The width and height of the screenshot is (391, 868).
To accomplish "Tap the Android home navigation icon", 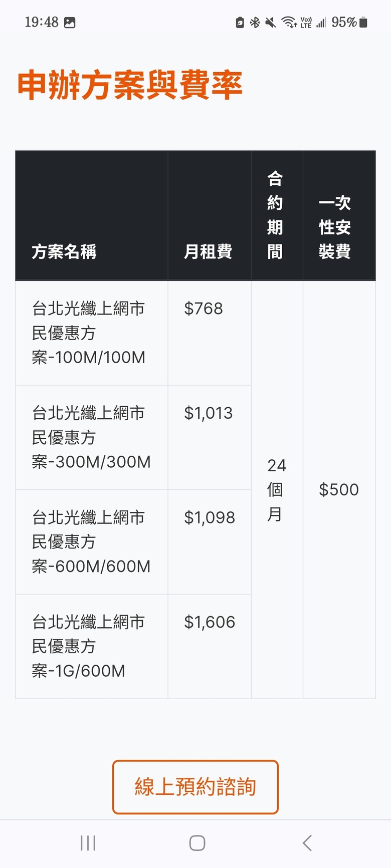I will click(x=197, y=843).
